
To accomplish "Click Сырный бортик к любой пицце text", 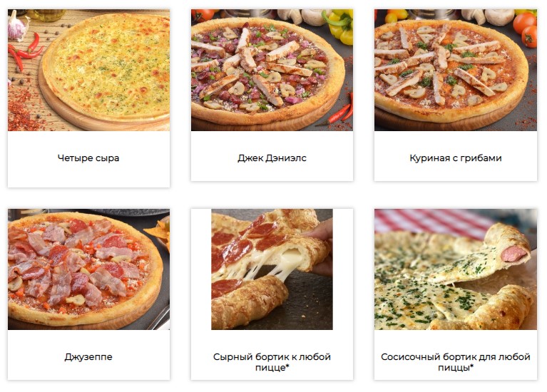I will 272,362.
